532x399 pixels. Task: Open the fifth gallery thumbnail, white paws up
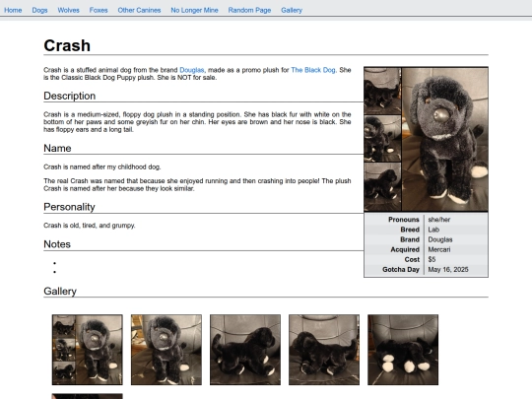click(x=403, y=350)
